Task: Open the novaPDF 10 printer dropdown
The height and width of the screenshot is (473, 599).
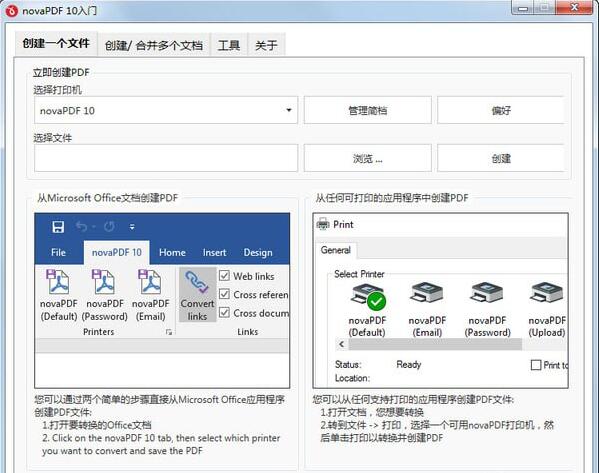Action: point(289,110)
